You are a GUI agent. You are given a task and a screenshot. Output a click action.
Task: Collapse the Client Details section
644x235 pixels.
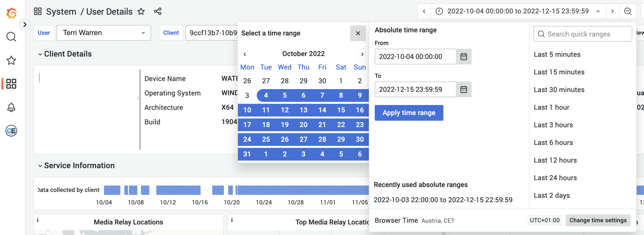pos(40,54)
